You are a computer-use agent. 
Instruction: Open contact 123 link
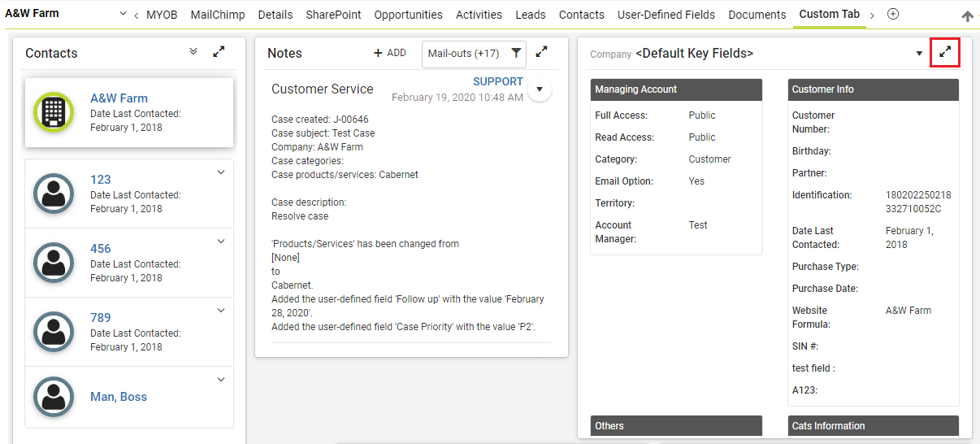click(101, 180)
